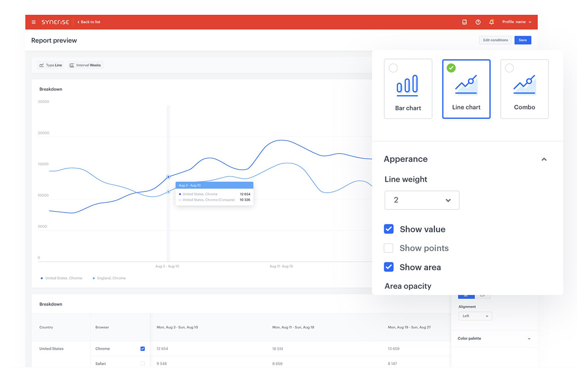Click the 13 659 table cell
This screenshot has height=368, width=588.
[393, 349]
